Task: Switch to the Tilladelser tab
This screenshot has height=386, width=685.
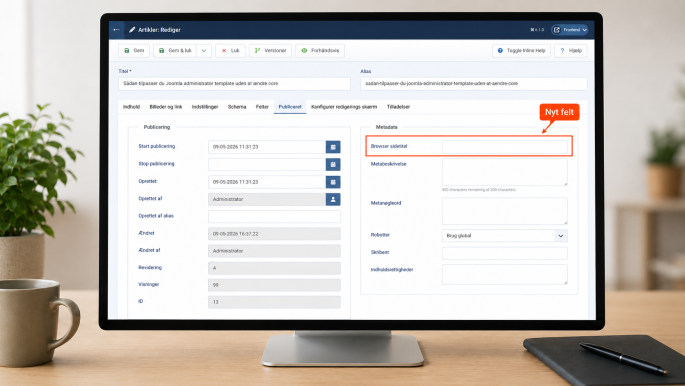Action: 398,107
